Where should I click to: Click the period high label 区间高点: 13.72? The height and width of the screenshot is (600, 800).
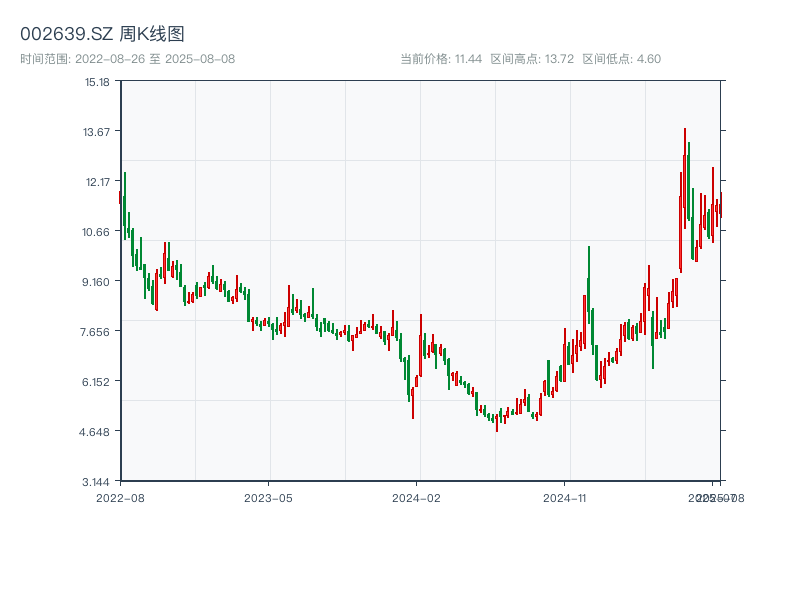pyautogui.click(x=532, y=59)
